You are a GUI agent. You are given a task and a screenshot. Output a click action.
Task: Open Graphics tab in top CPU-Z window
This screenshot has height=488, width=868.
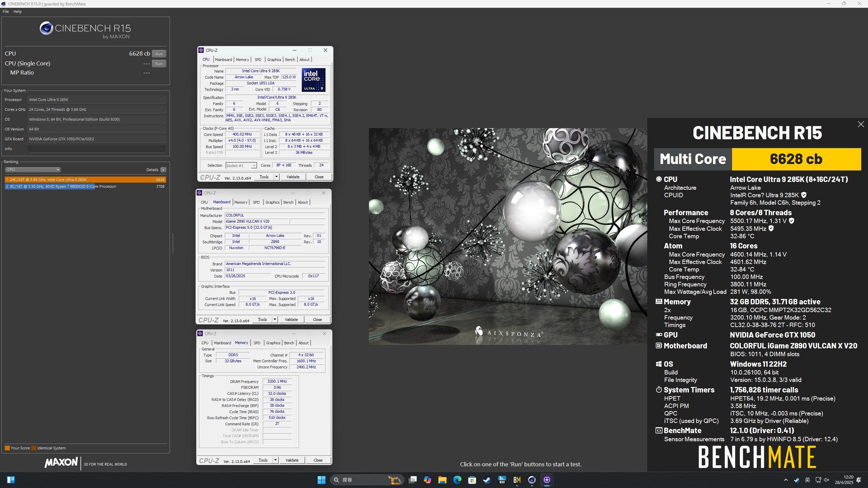pos(274,60)
